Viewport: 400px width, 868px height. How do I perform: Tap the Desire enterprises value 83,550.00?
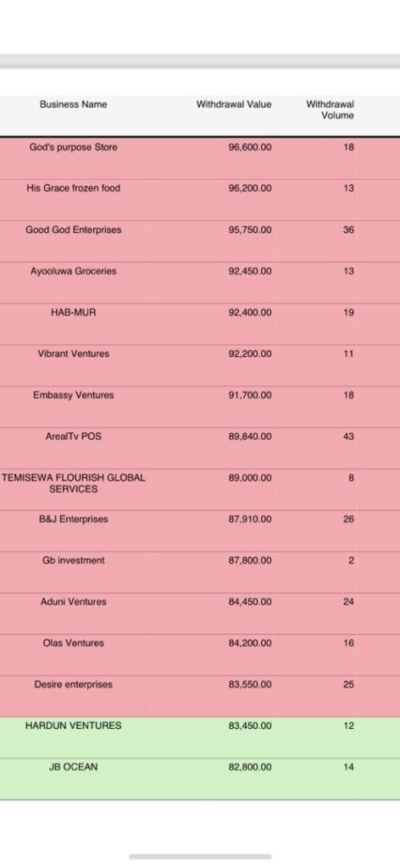[x=249, y=685]
